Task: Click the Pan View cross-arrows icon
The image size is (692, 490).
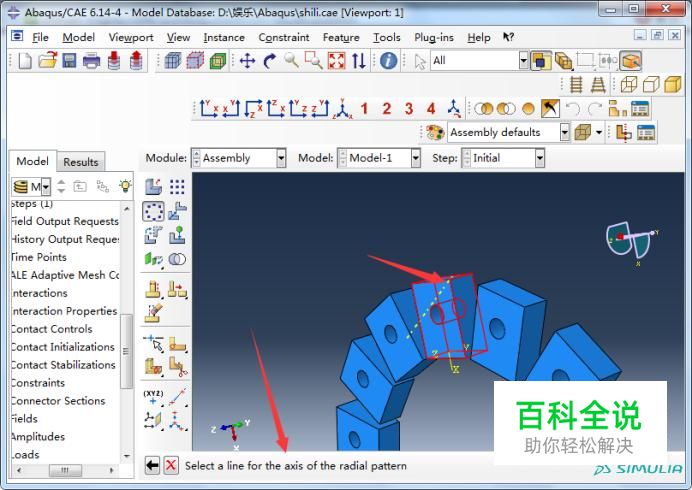Action: click(247, 60)
